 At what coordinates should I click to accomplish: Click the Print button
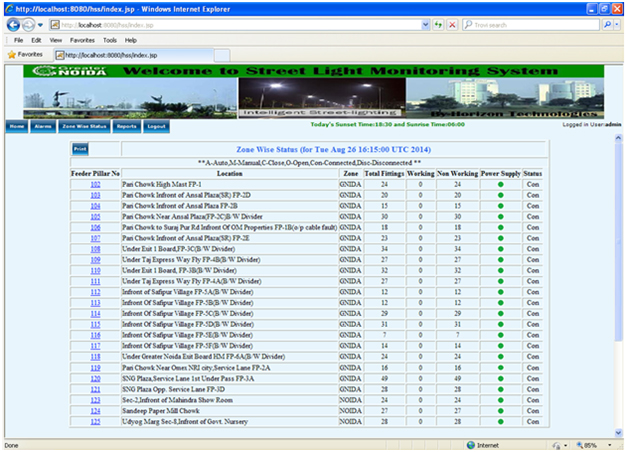point(80,149)
